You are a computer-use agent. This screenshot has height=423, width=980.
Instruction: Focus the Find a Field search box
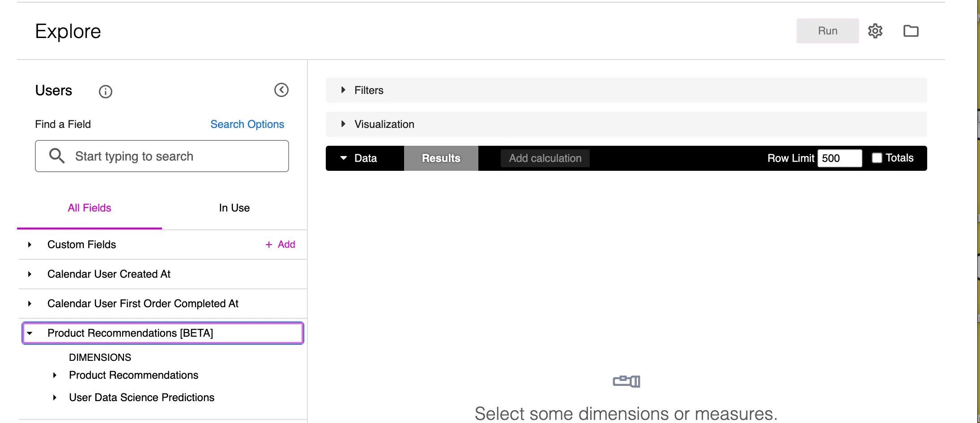click(162, 156)
